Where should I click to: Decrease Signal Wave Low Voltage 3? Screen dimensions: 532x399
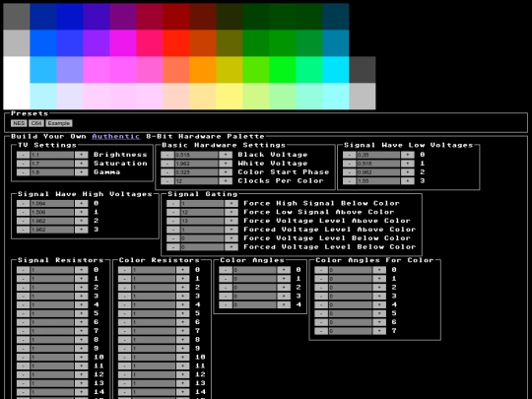[x=349, y=181]
